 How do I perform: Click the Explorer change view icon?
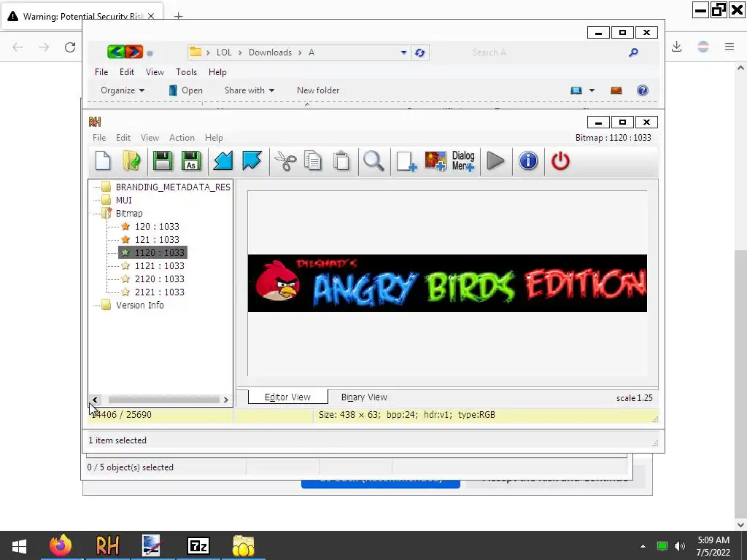pyautogui.click(x=576, y=90)
